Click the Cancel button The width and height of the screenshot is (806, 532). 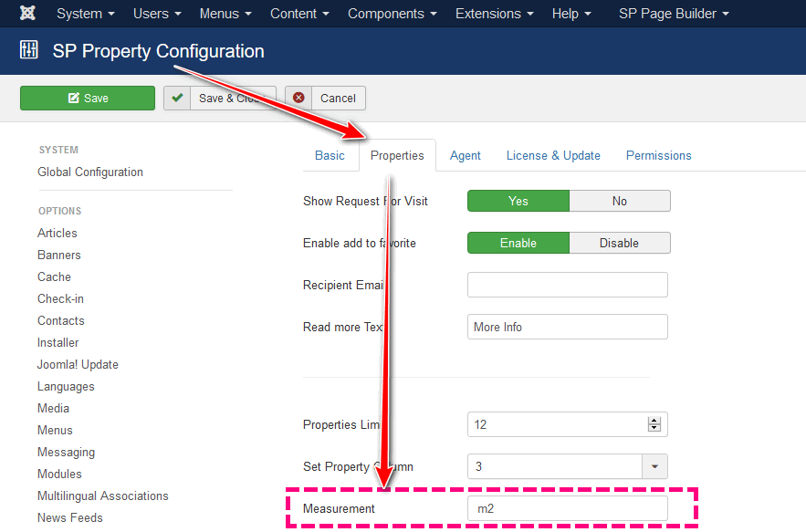[x=325, y=98]
